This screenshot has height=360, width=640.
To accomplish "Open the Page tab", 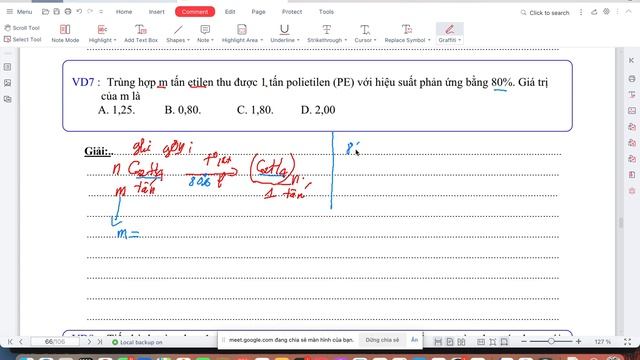I will pos(258,12).
